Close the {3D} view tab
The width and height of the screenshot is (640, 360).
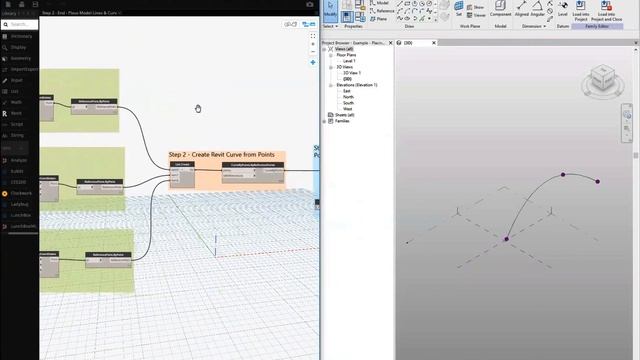434,43
